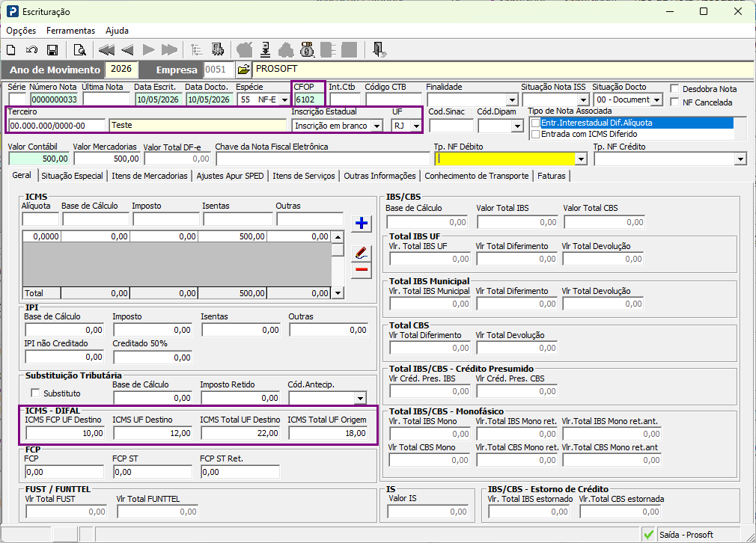This screenshot has height=543, width=756.
Task: Check the NF Cancelada checkbox
Action: click(674, 102)
